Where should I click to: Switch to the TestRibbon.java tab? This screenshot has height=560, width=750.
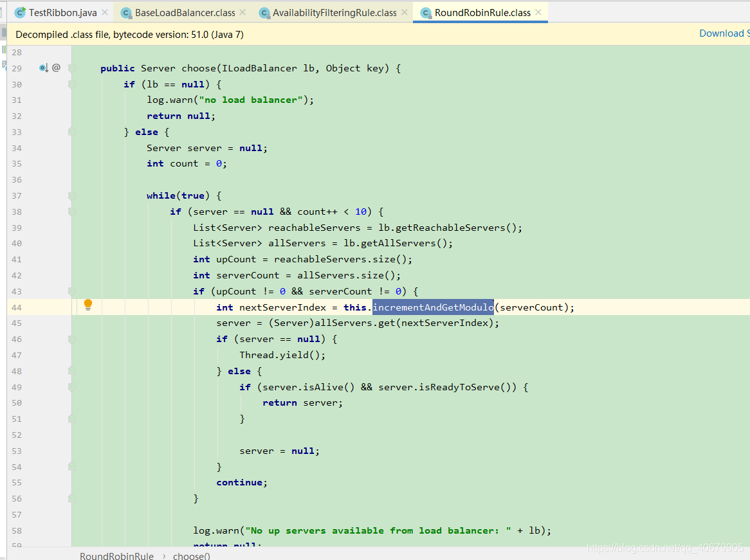[x=62, y=13]
